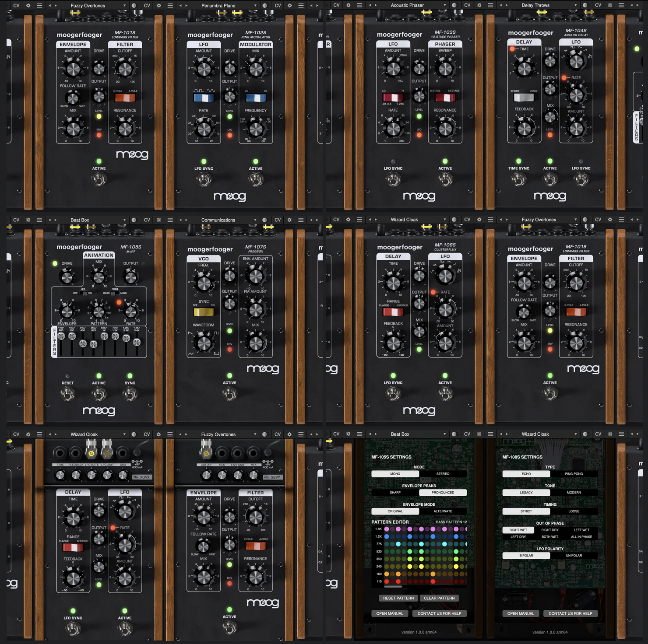
Task: Click settings gear on MF-105S settings panel
Action: click(x=348, y=434)
